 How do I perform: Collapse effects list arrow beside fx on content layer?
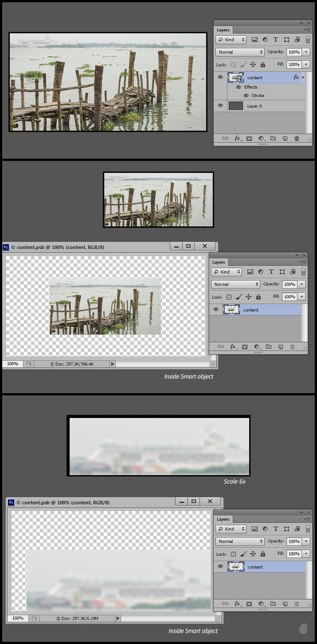[x=303, y=78]
